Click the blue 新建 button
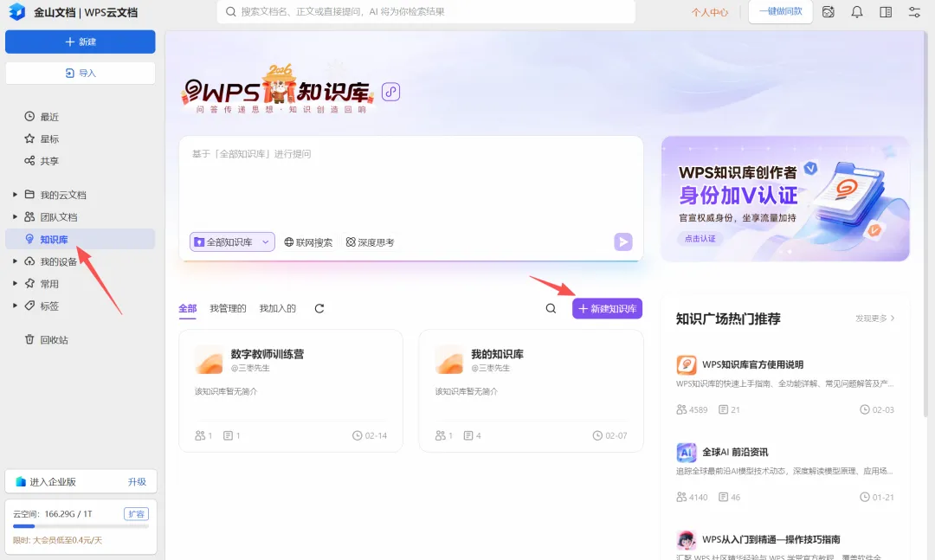Screen dimensions: 935x560 [80, 42]
